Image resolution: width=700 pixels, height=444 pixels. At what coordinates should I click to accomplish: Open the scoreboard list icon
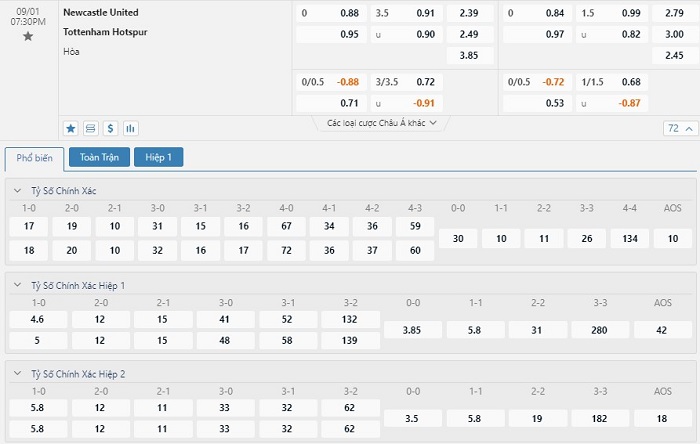pos(91,128)
